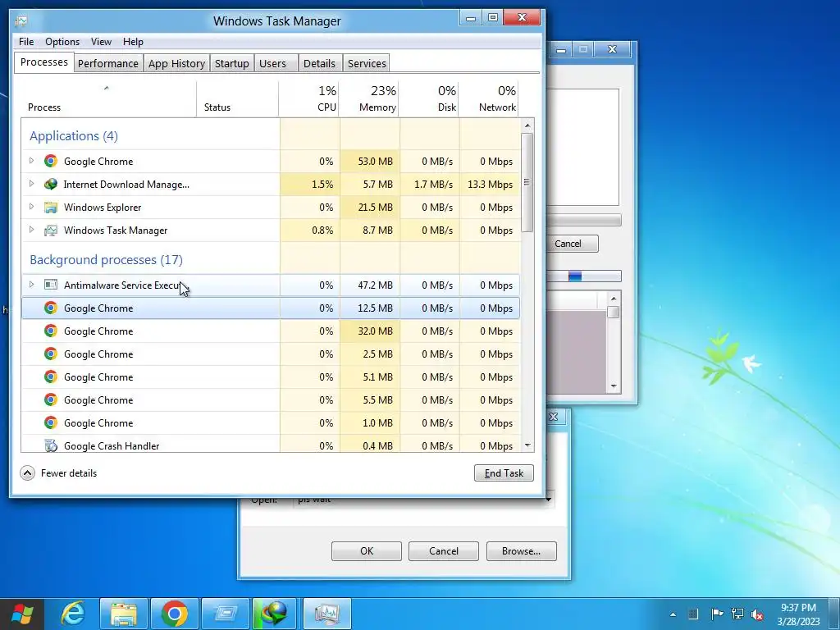This screenshot has width=840, height=630.
Task: Click Browse... in the Run dialog
Action: click(x=521, y=551)
